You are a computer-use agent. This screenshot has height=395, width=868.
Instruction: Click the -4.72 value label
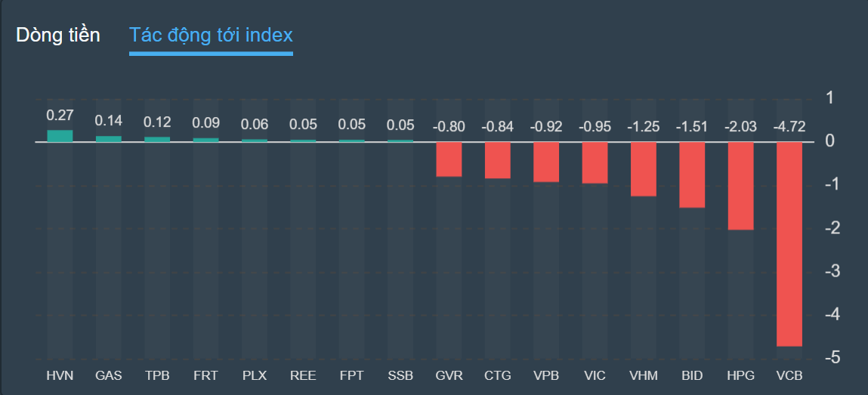coord(789,126)
